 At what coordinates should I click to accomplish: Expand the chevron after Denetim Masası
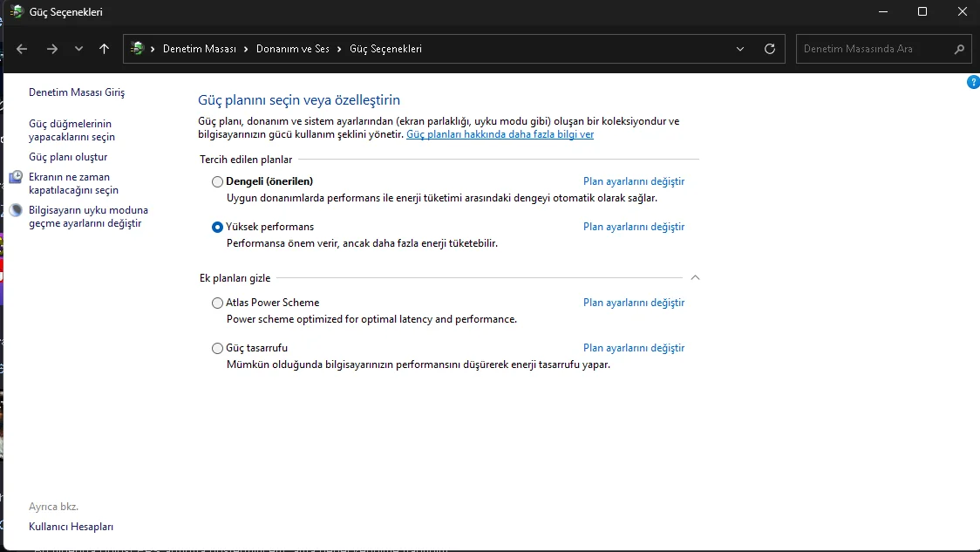246,49
